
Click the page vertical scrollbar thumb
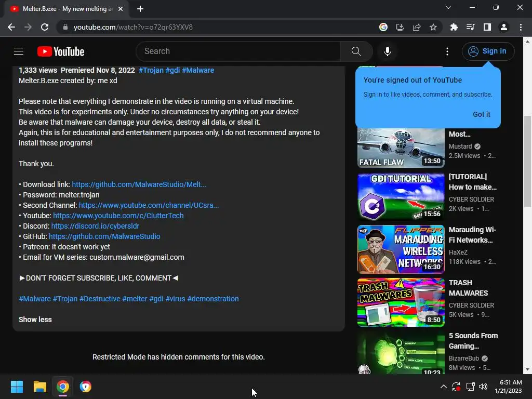coord(527,161)
